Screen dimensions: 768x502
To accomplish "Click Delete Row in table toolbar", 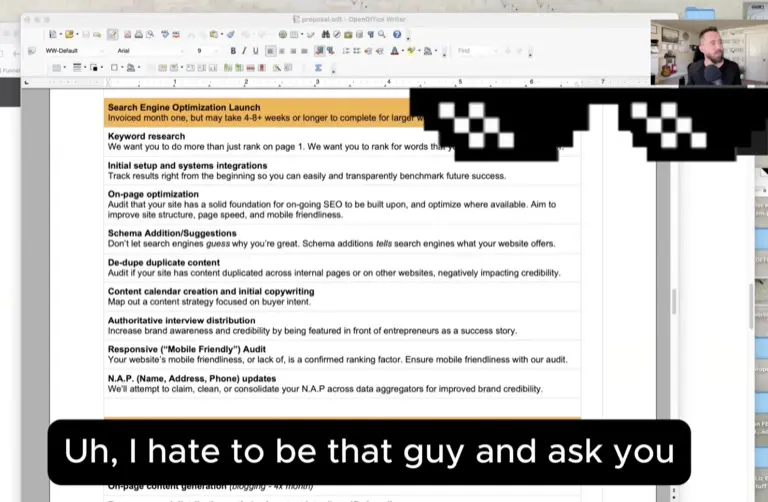I will point(250,68).
